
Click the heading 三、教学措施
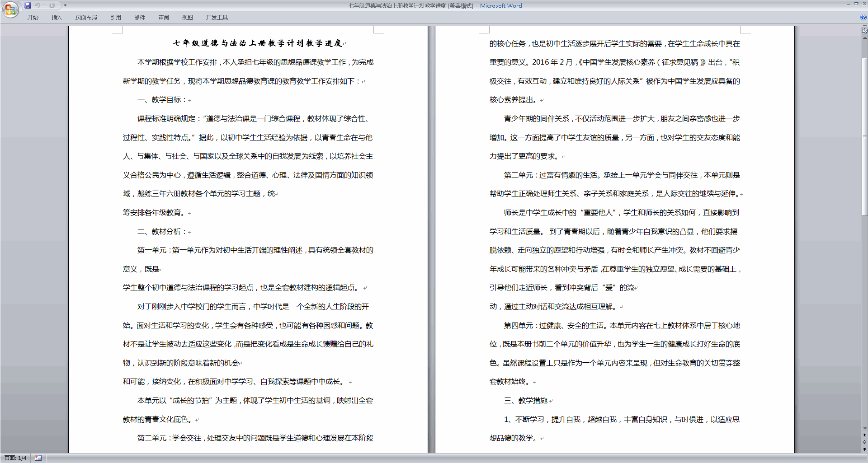click(x=526, y=401)
